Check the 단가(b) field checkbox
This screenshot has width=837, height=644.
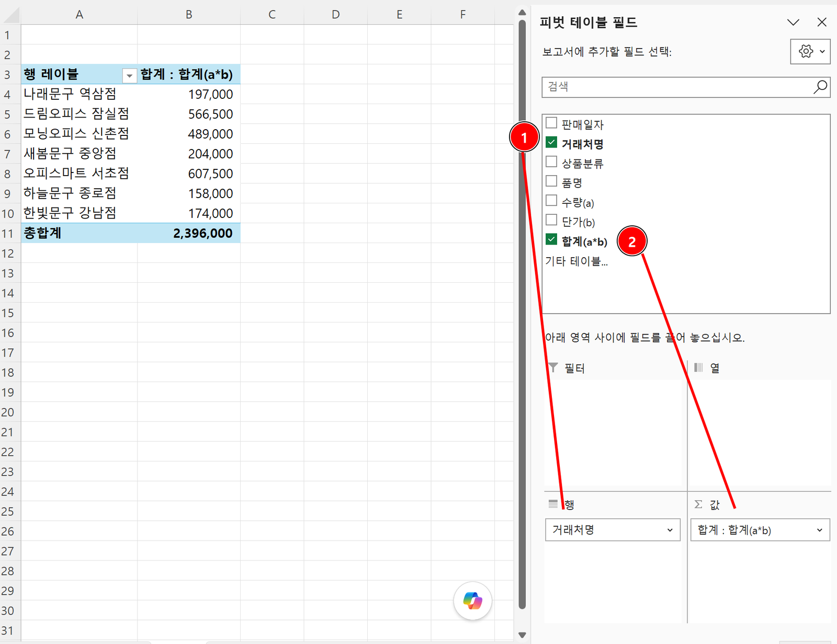pyautogui.click(x=551, y=220)
